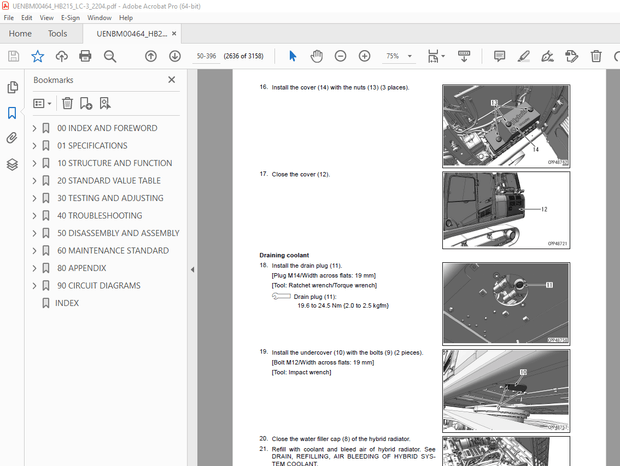The width and height of the screenshot is (620, 466).
Task: Open the sign document pen icon
Action: tap(547, 56)
